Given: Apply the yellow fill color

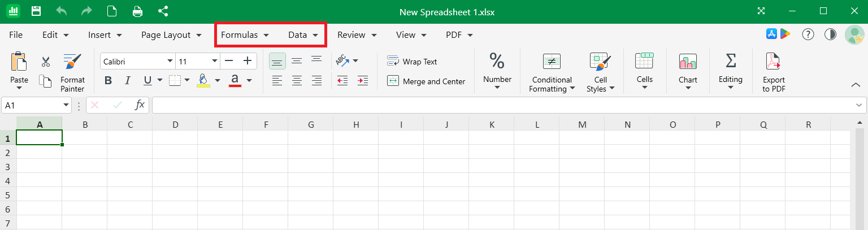Looking at the screenshot, I should click(203, 80).
